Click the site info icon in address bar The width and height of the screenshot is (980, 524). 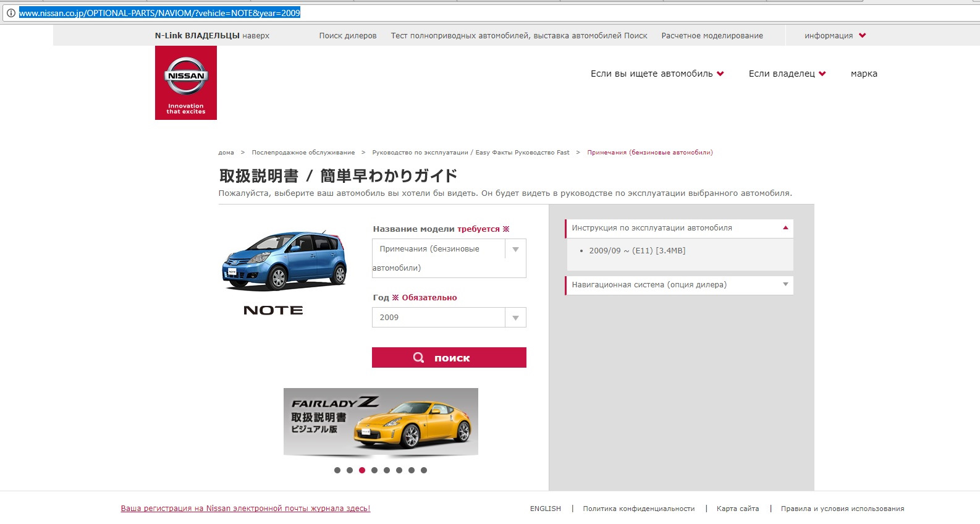pos(11,13)
